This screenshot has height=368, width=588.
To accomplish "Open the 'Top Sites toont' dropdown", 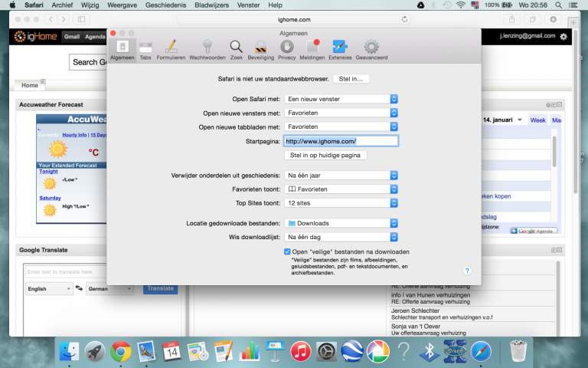I will coord(341,203).
